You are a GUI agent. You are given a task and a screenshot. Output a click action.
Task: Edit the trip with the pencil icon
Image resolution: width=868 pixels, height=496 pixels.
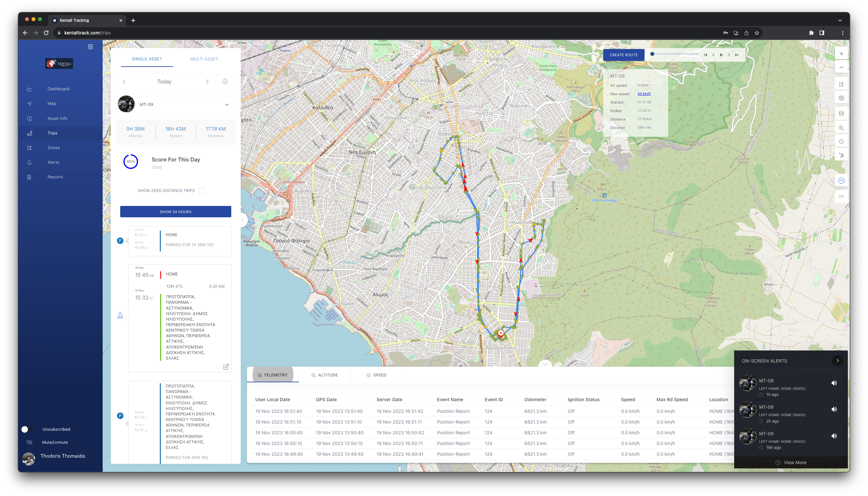pos(226,366)
